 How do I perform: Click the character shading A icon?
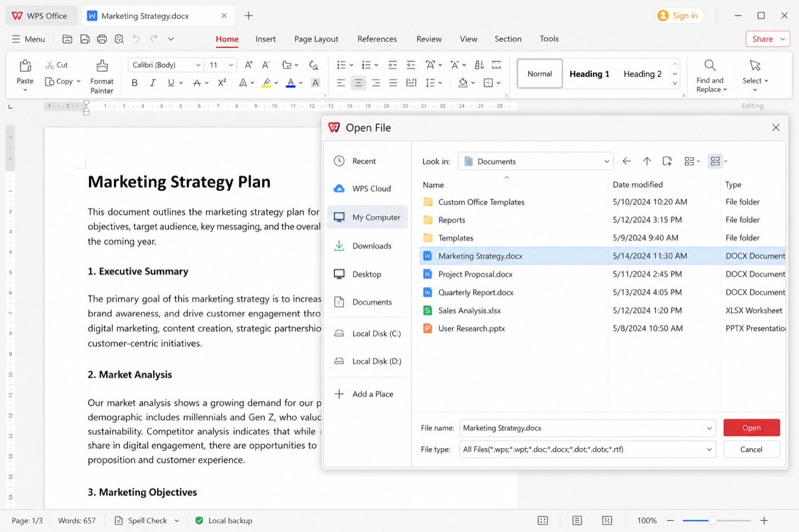click(315, 83)
